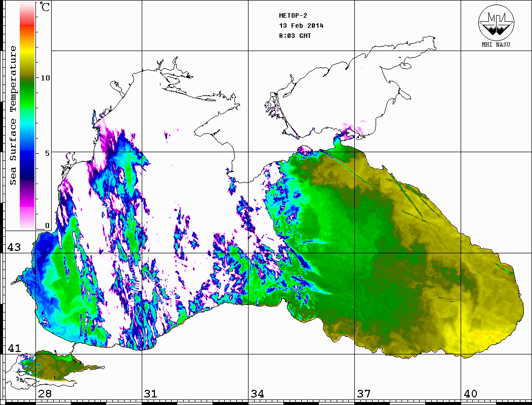
Task: Click the longitude label '34'
Action: pyautogui.click(x=258, y=393)
